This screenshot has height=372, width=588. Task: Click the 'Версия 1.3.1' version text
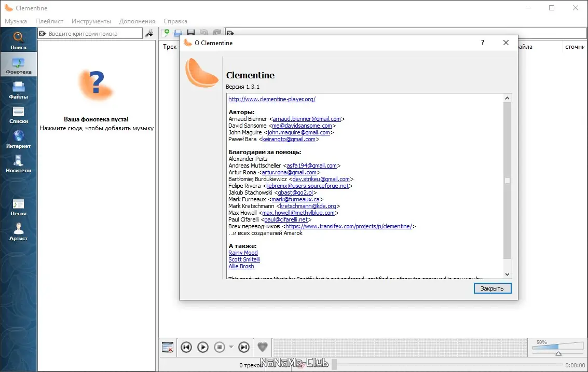pyautogui.click(x=243, y=87)
